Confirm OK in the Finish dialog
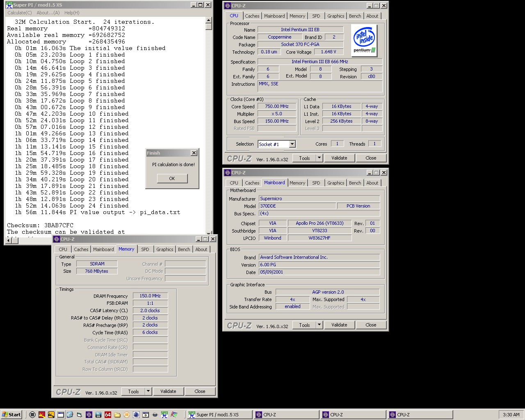Screen dimensions: 525x420 (x=172, y=178)
